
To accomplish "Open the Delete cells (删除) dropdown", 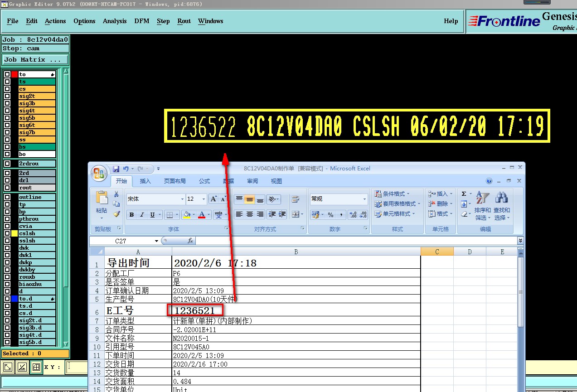I will point(440,204).
